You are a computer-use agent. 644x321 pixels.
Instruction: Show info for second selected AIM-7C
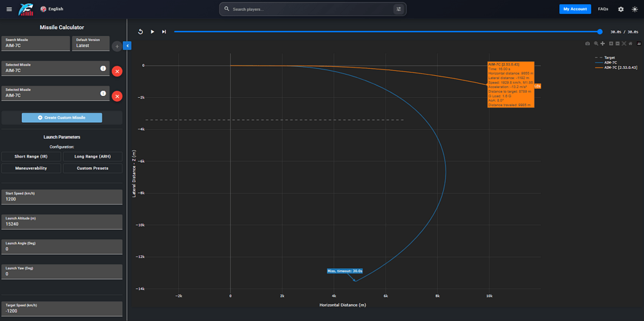(x=103, y=93)
